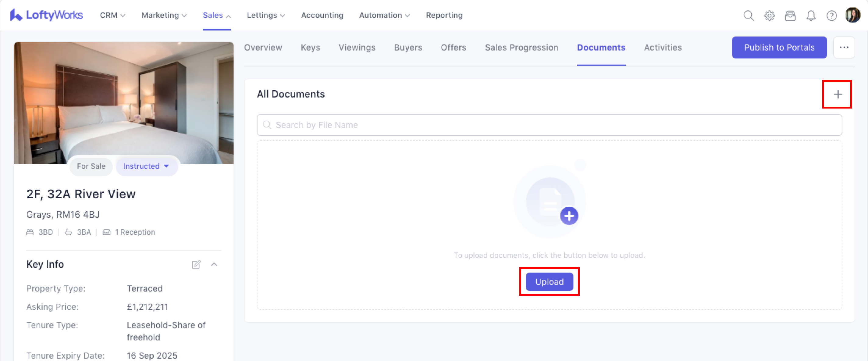This screenshot has width=868, height=361.
Task: Collapse the Key Info section
Action: pyautogui.click(x=214, y=265)
